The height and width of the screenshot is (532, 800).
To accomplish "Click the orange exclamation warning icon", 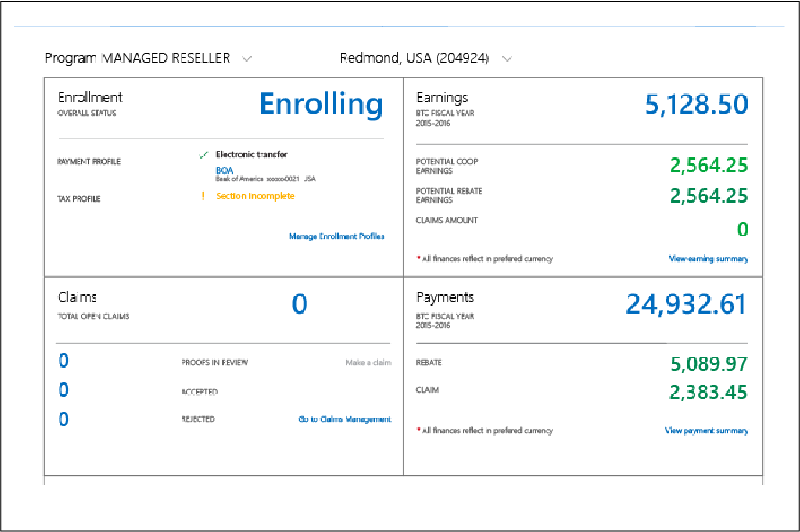I will point(203,196).
